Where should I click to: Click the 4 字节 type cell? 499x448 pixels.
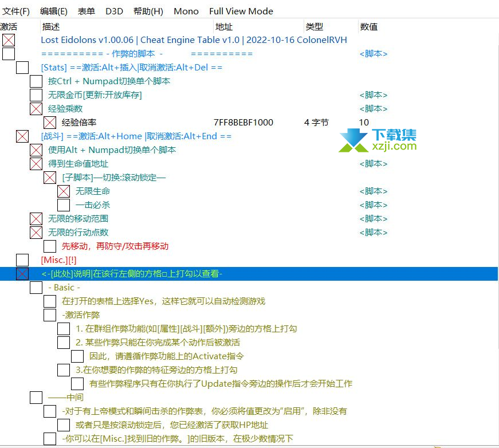tap(316, 123)
